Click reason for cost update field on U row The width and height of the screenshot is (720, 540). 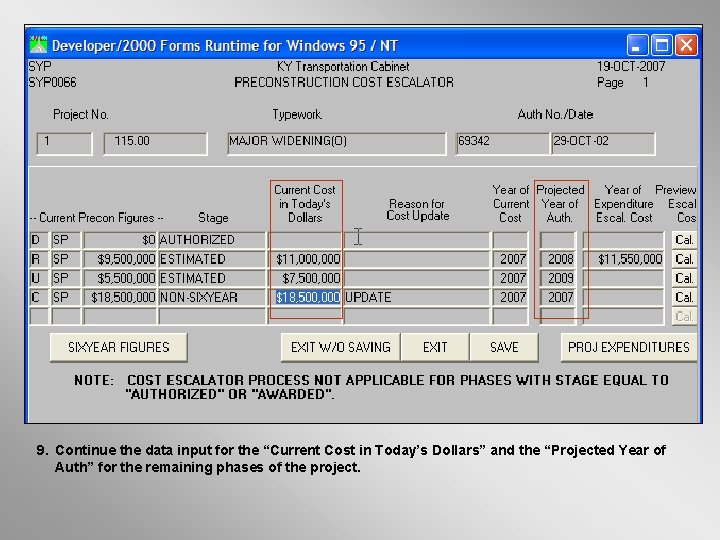417,278
